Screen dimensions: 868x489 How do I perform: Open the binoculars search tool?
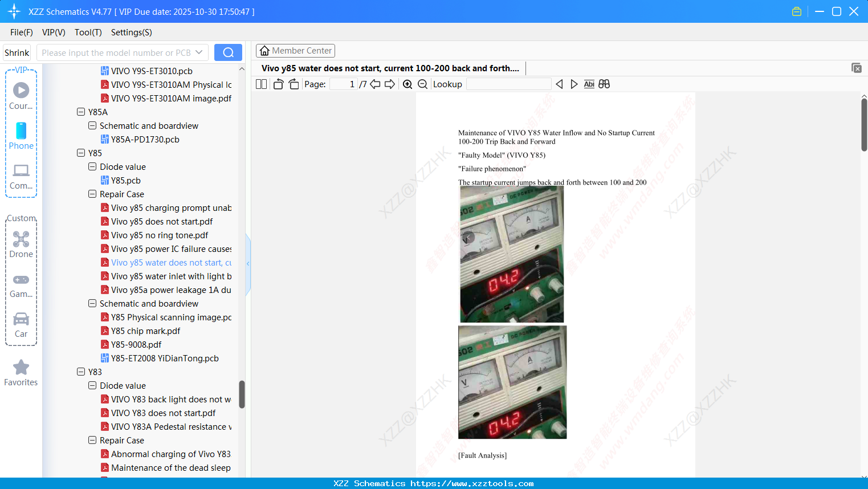pos(604,84)
